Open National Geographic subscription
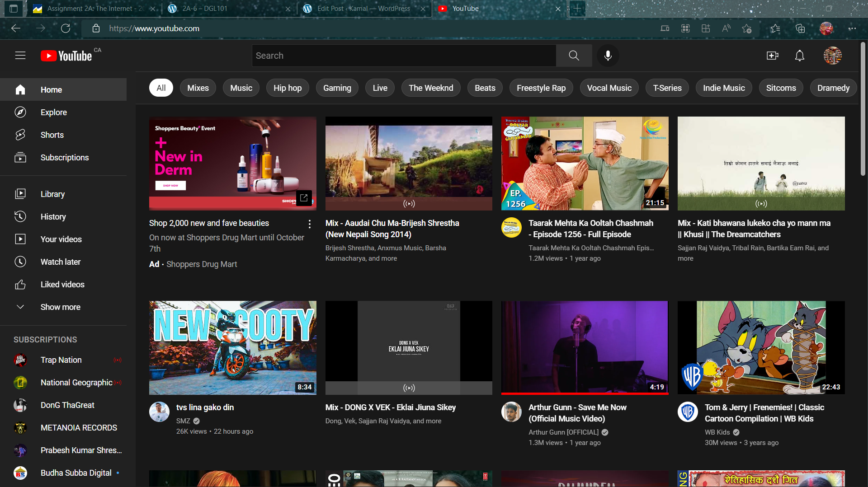The width and height of the screenshot is (868, 487). pos(63,383)
